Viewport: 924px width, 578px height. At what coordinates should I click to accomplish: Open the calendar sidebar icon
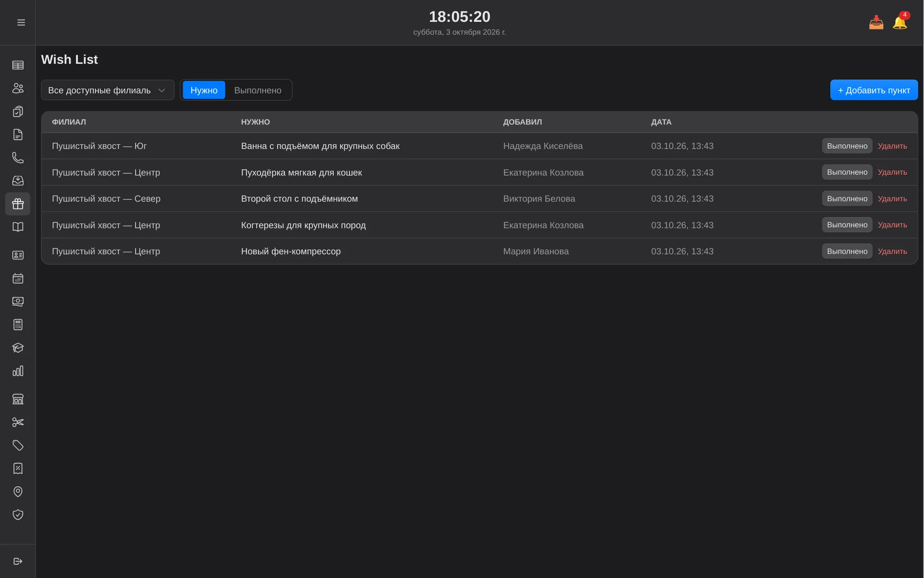click(x=18, y=278)
